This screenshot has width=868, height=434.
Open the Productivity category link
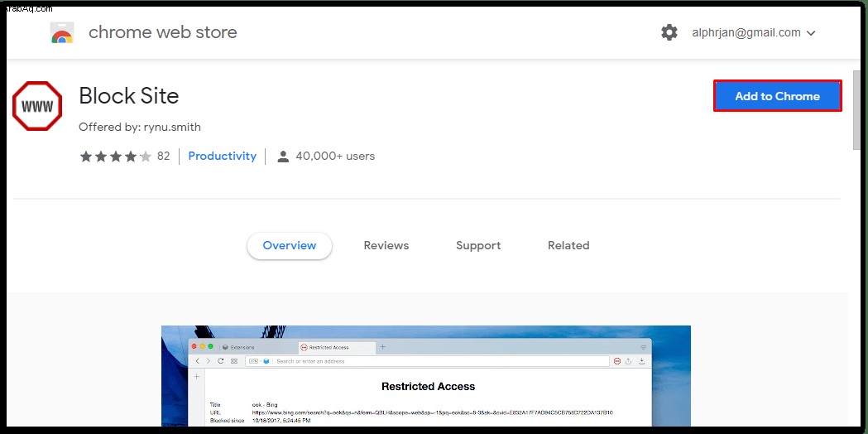pyautogui.click(x=222, y=157)
